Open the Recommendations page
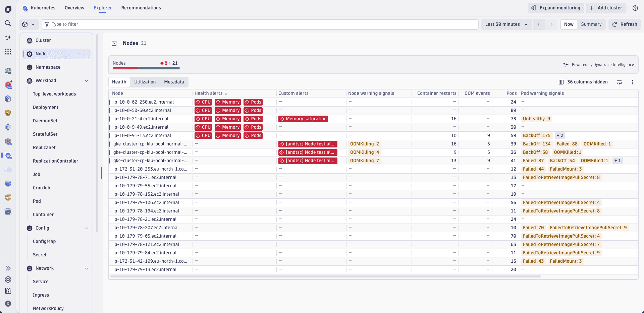Image resolution: width=644 pixels, height=313 pixels. pyautogui.click(x=141, y=8)
